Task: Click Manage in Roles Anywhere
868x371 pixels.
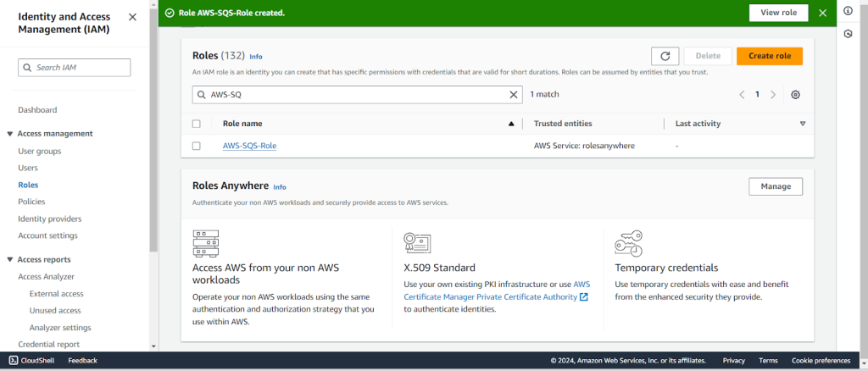Action: click(x=776, y=186)
